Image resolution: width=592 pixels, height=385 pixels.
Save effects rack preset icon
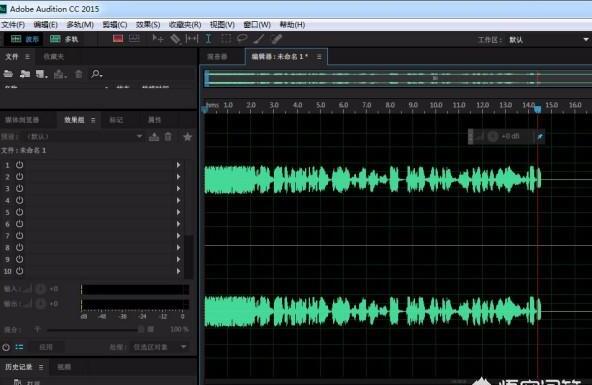154,136
